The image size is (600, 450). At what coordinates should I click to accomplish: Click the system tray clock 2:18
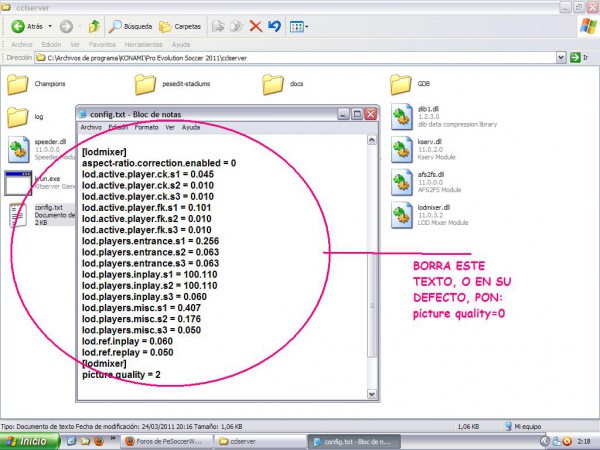[x=584, y=442]
